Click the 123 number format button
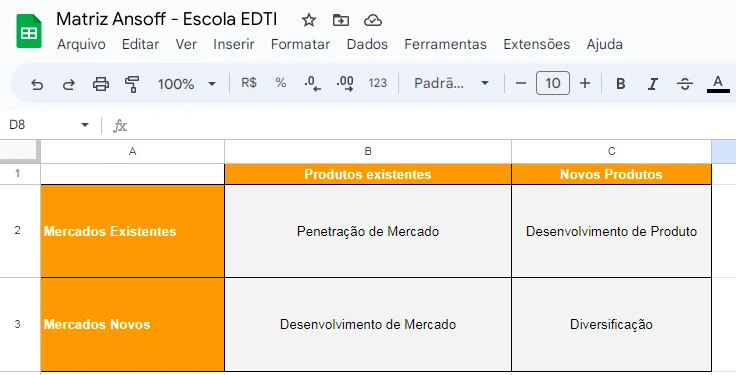 pos(377,83)
